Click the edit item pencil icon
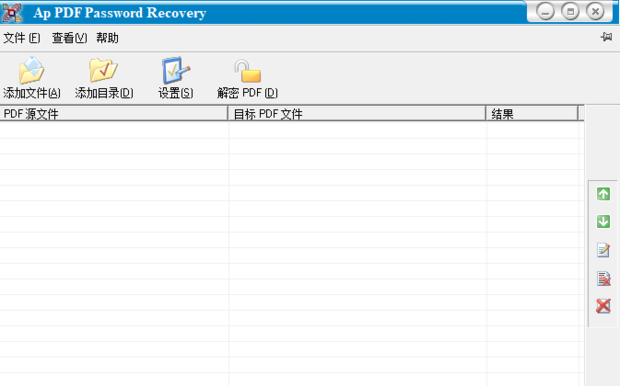The width and height of the screenshot is (620, 386). coord(603,250)
